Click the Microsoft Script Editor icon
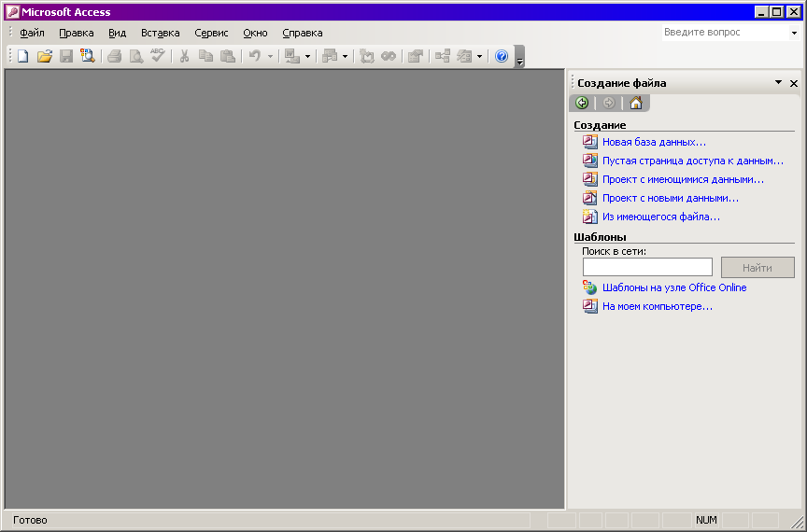Screen dimensions: 807x532 (389, 56)
